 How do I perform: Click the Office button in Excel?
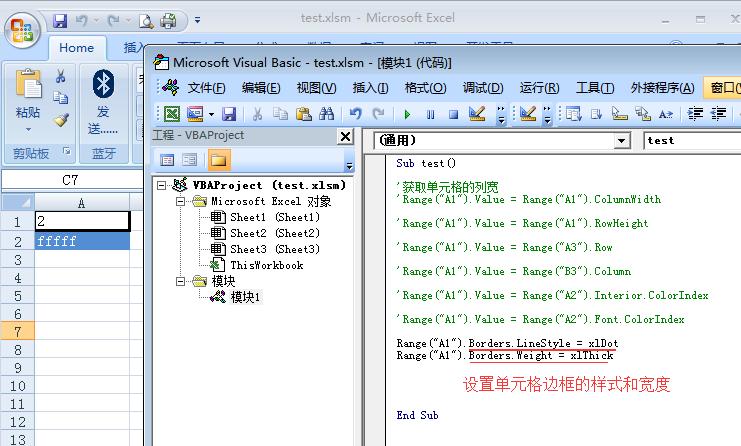(22, 30)
